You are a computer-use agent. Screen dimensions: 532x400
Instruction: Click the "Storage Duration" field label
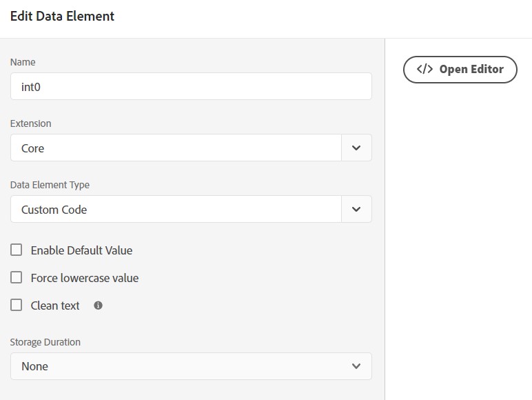pyautogui.click(x=45, y=342)
